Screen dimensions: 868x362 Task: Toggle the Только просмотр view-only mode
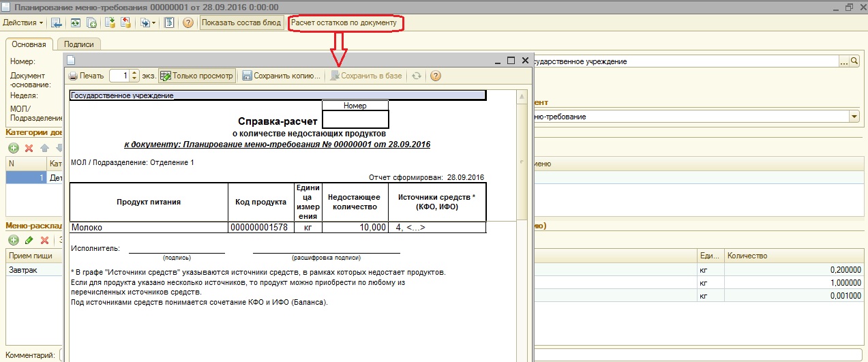(x=197, y=76)
